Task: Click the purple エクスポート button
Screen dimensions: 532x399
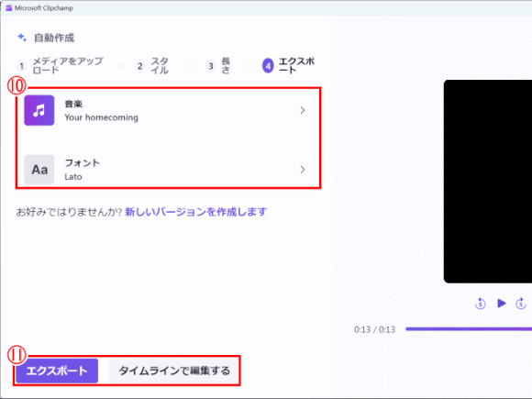Action: [x=57, y=371]
